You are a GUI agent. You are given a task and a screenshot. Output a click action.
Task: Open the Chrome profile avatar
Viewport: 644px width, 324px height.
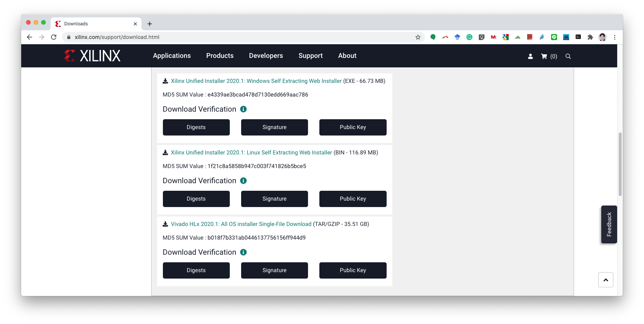602,37
